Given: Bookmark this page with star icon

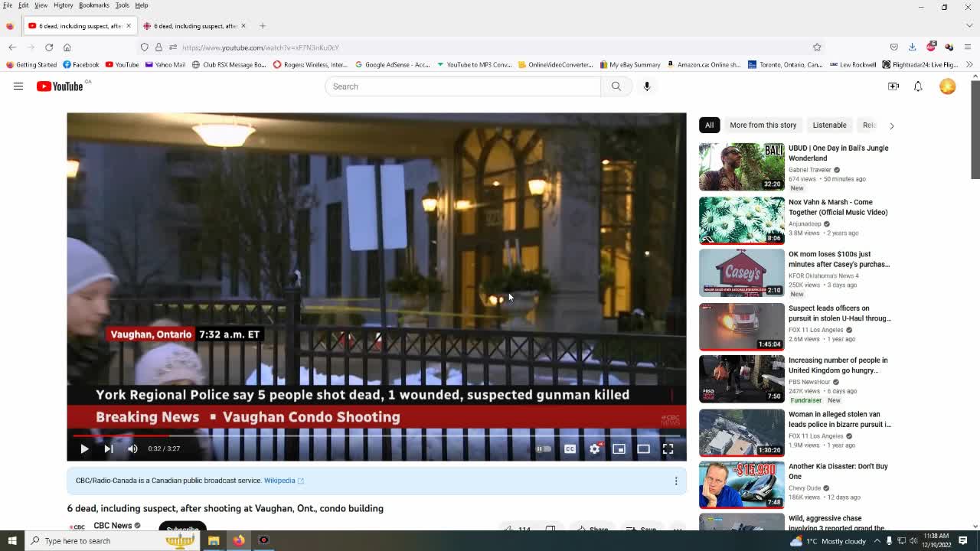Looking at the screenshot, I should point(817,47).
